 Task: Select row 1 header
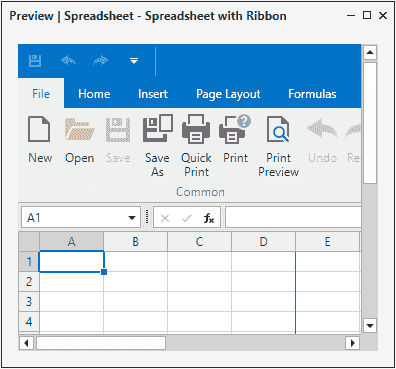coord(29,262)
